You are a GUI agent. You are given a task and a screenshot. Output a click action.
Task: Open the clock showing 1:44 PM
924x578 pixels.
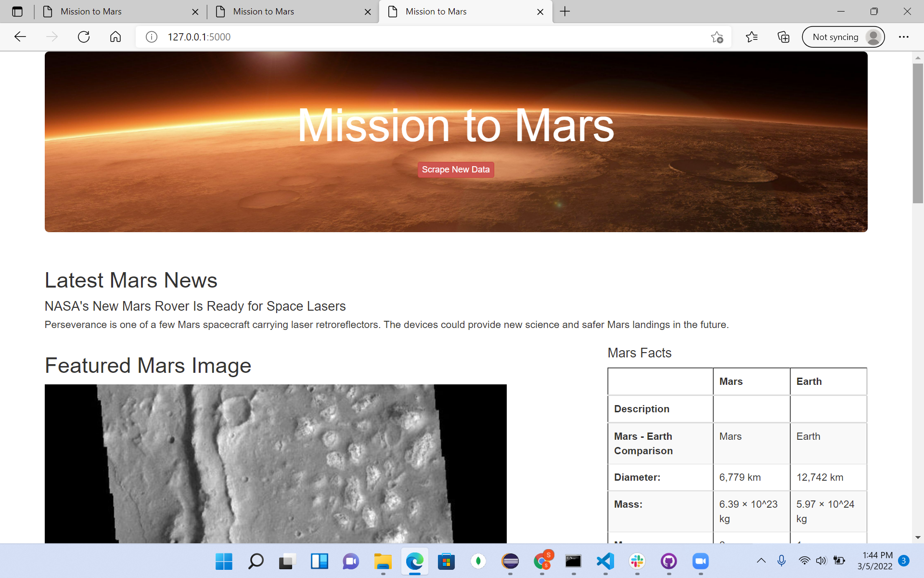875,561
